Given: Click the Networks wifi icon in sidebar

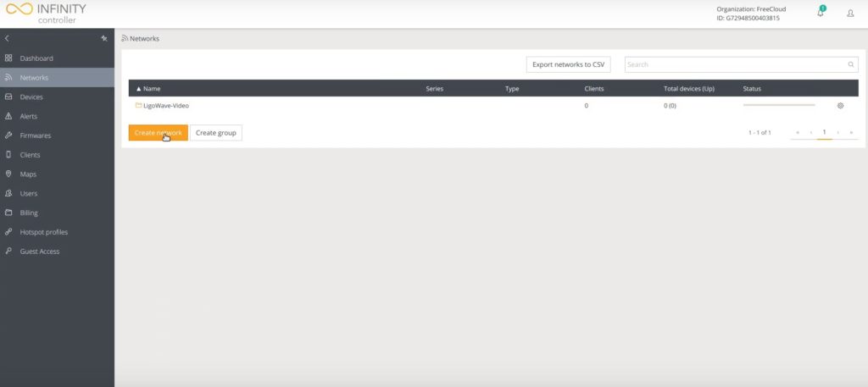Looking at the screenshot, I should [x=8, y=77].
